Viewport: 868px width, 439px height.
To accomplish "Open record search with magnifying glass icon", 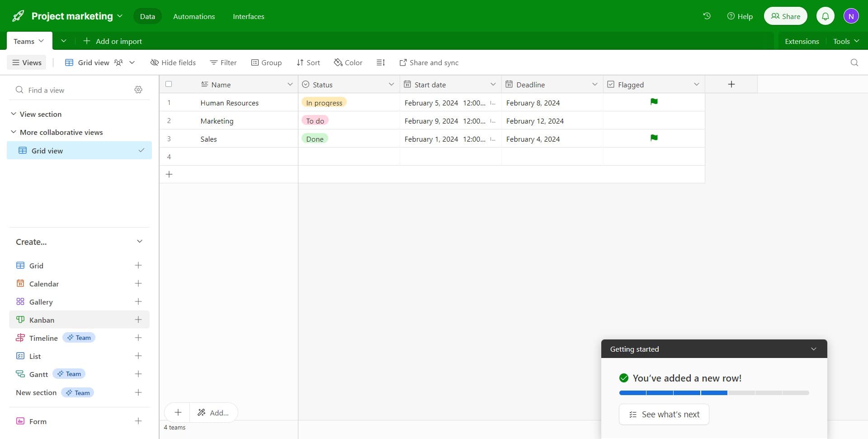I will (x=854, y=62).
